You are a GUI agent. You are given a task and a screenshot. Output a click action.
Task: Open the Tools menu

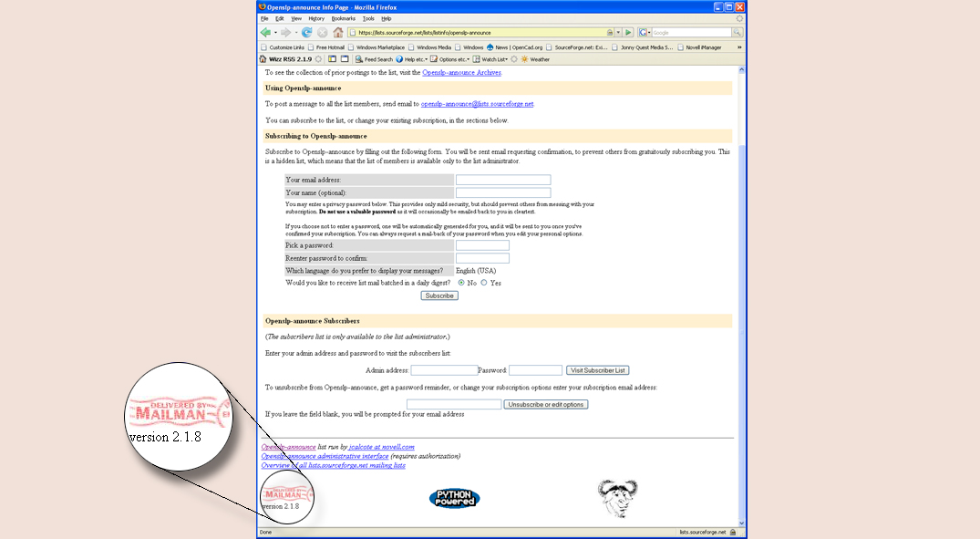(368, 19)
